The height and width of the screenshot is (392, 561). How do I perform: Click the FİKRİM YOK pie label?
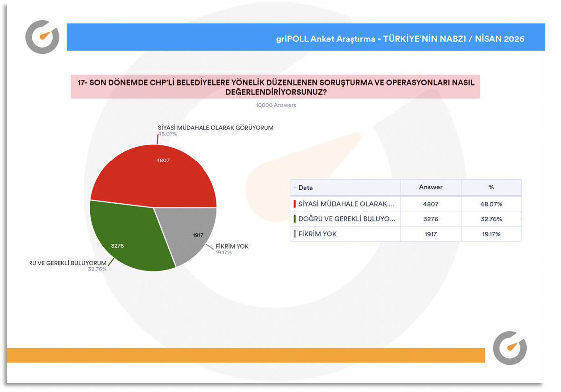[x=232, y=246]
